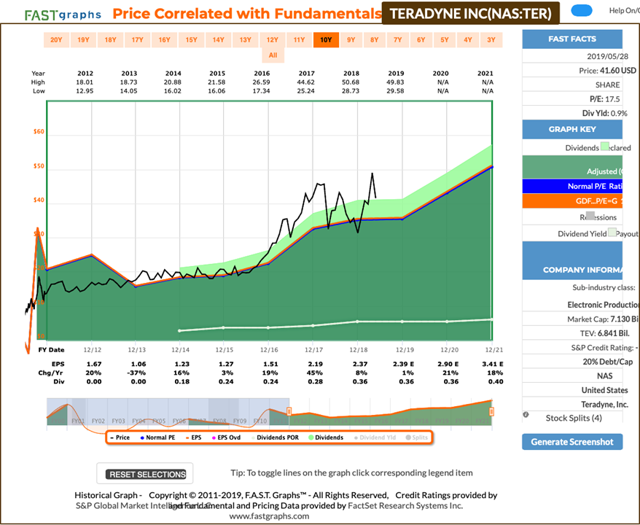
Task: Click the Recessions gray swatch
Action: [x=590, y=216]
